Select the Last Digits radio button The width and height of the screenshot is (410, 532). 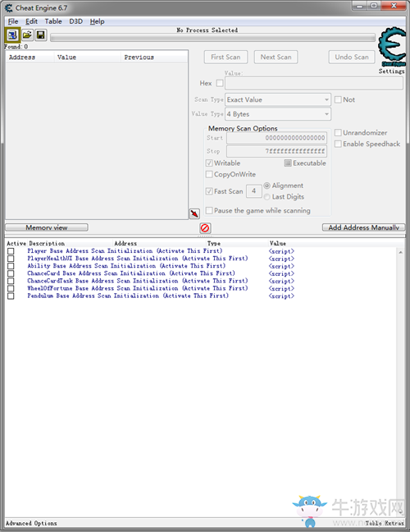coord(267,197)
